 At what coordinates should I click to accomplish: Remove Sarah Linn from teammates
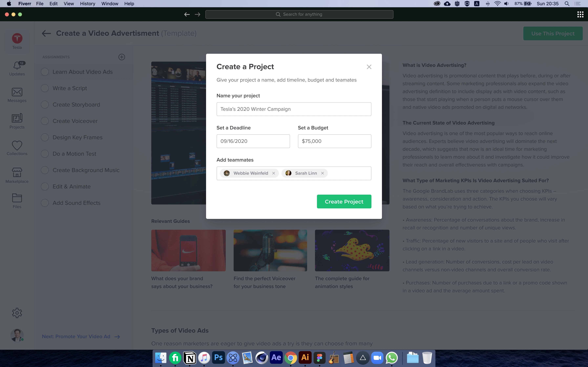tap(323, 173)
